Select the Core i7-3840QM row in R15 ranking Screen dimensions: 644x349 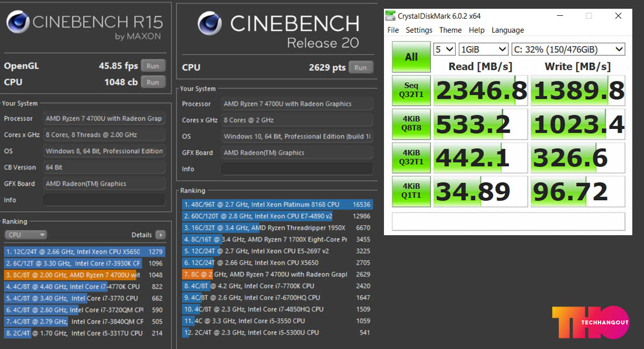coord(85,322)
